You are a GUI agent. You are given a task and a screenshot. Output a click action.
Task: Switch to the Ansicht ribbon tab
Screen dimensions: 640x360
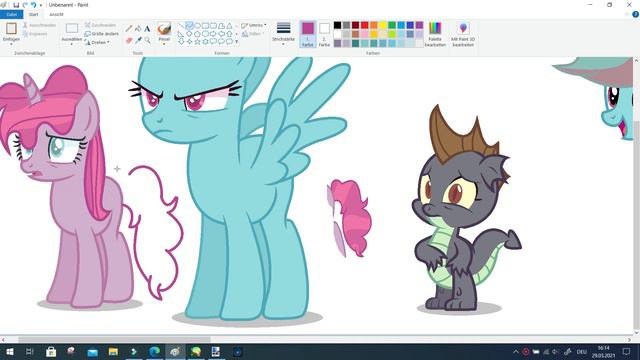pyautogui.click(x=56, y=14)
